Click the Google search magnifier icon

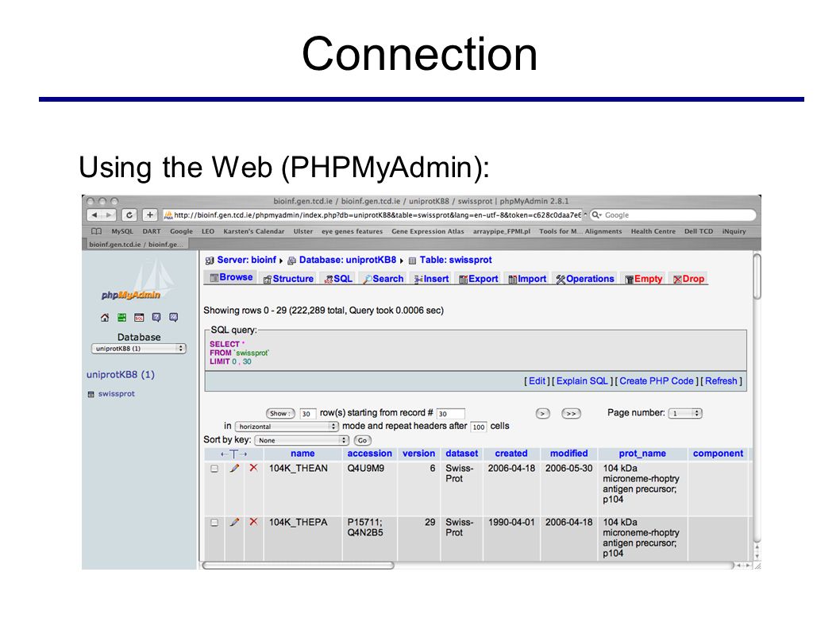[x=596, y=215]
